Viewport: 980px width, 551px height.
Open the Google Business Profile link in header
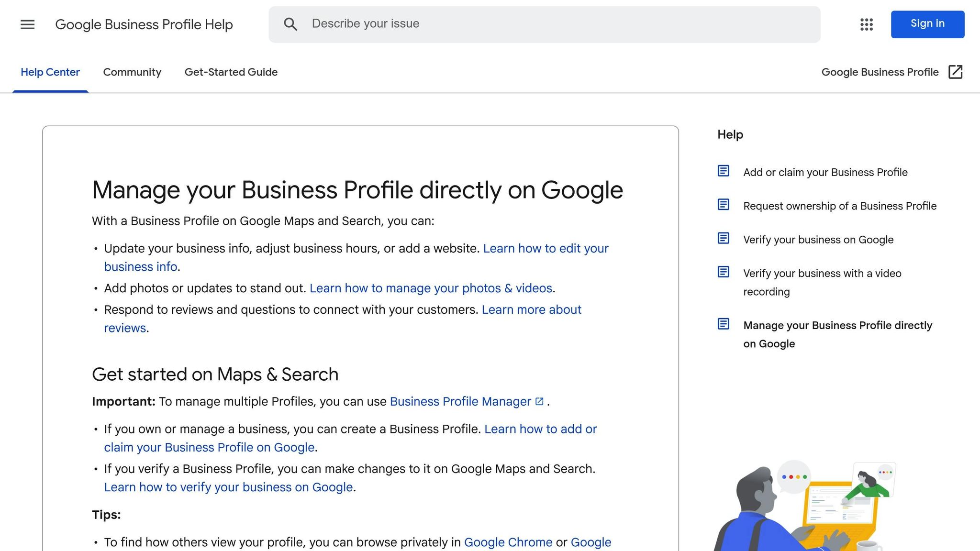coord(880,72)
